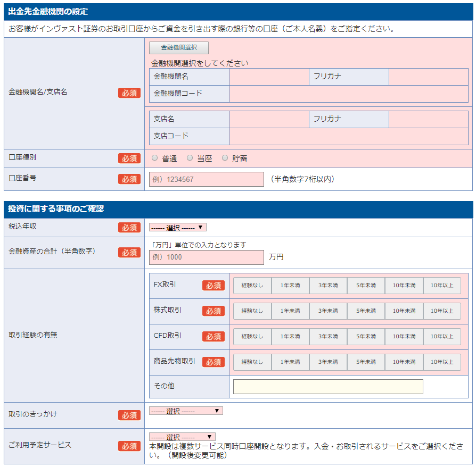Choose 1年未満 for FX取引

tap(290, 285)
